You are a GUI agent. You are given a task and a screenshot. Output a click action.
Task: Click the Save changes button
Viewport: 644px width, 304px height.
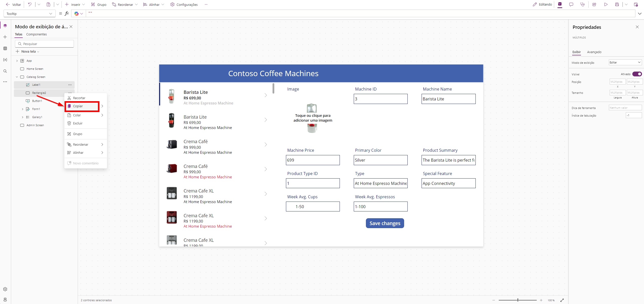pyautogui.click(x=385, y=223)
